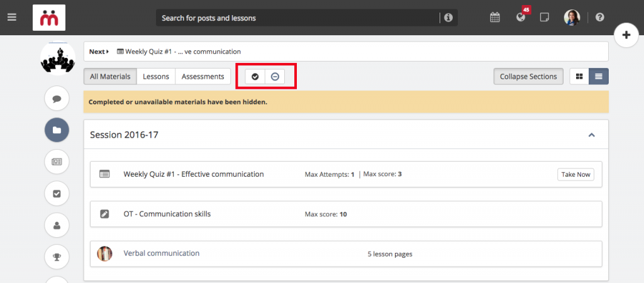
Task: Click the red Mindflash-style logo
Action: coord(49,18)
